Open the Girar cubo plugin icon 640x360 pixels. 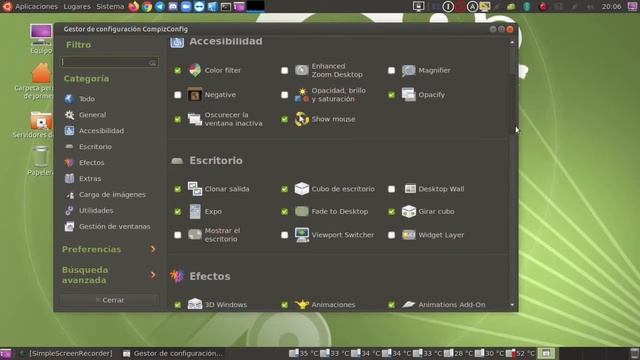click(409, 211)
